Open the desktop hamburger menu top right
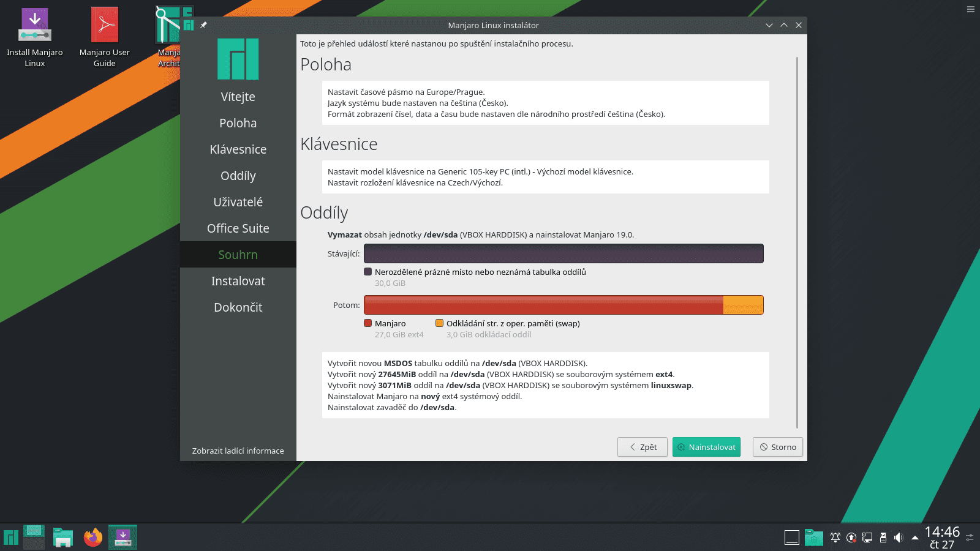 (x=970, y=9)
